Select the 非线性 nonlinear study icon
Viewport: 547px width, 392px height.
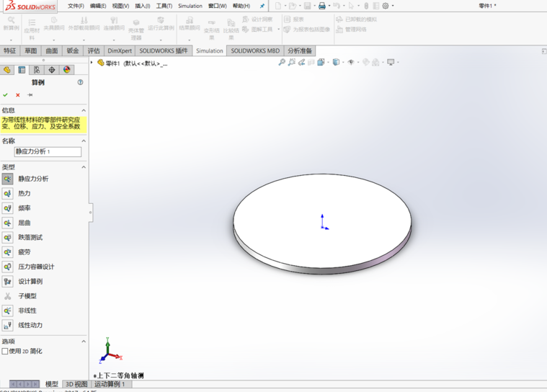(x=7, y=311)
